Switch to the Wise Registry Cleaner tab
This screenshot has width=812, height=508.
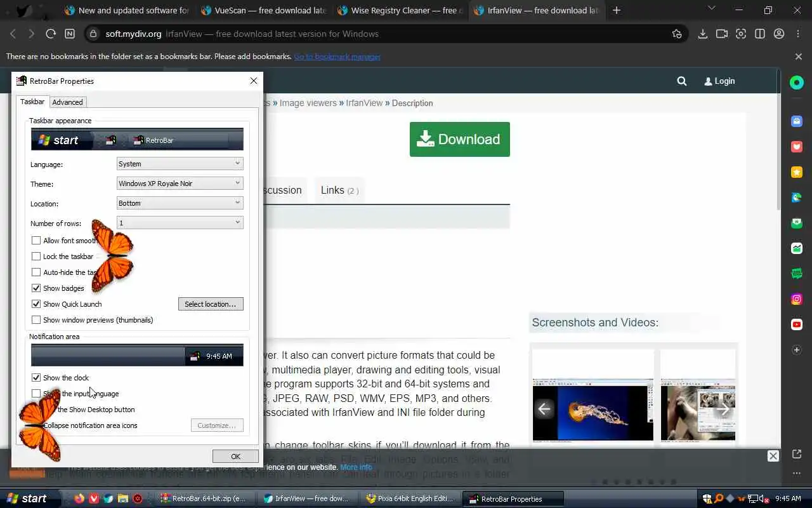(400, 10)
